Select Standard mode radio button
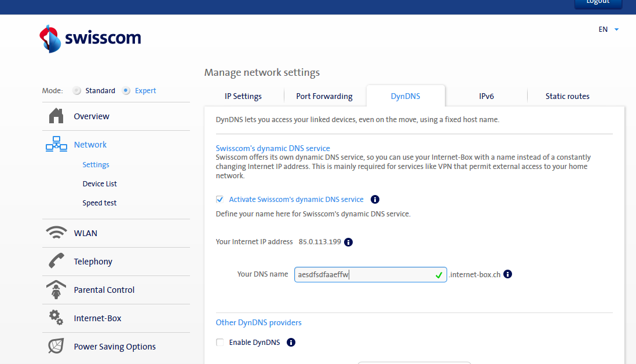The height and width of the screenshot is (364, 636). (77, 91)
